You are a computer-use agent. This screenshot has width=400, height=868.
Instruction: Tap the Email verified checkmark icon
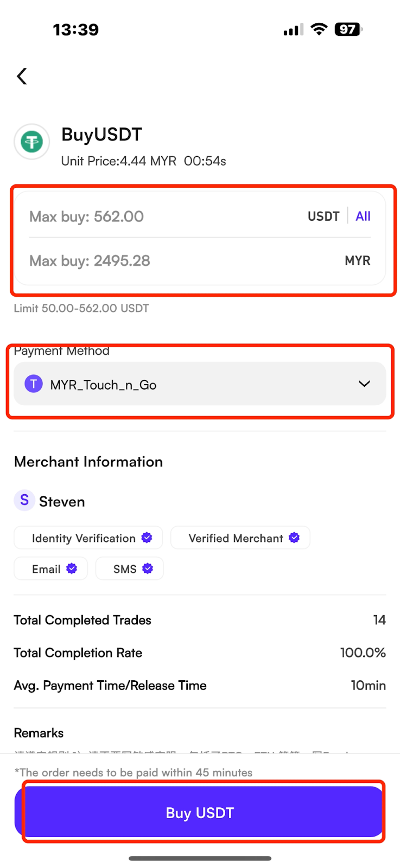72,569
